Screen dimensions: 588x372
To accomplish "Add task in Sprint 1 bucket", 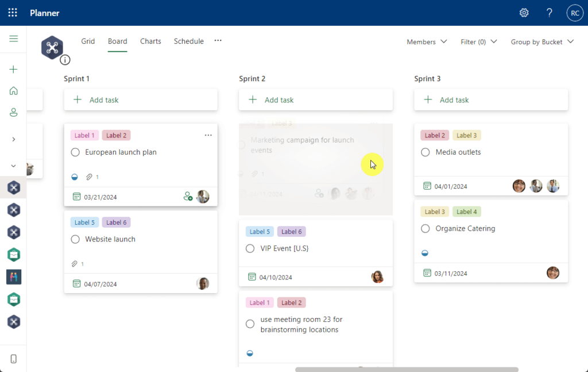I will point(141,100).
